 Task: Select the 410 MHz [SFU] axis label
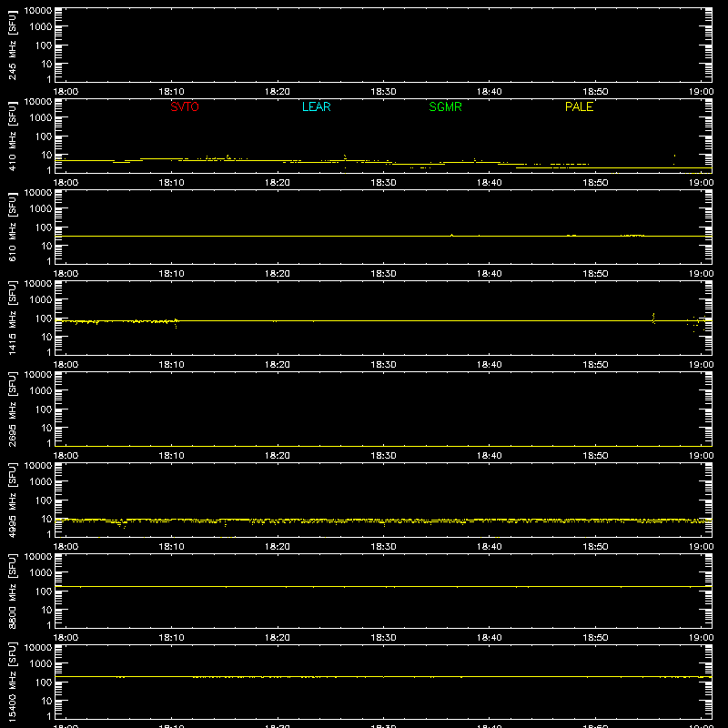pyautogui.click(x=12, y=136)
